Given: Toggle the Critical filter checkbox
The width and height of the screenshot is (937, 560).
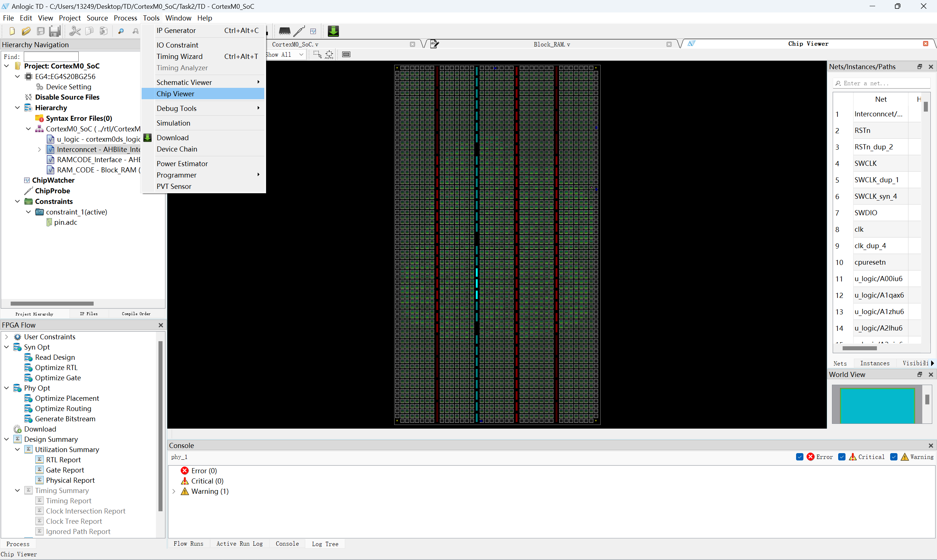Looking at the screenshot, I should [842, 457].
